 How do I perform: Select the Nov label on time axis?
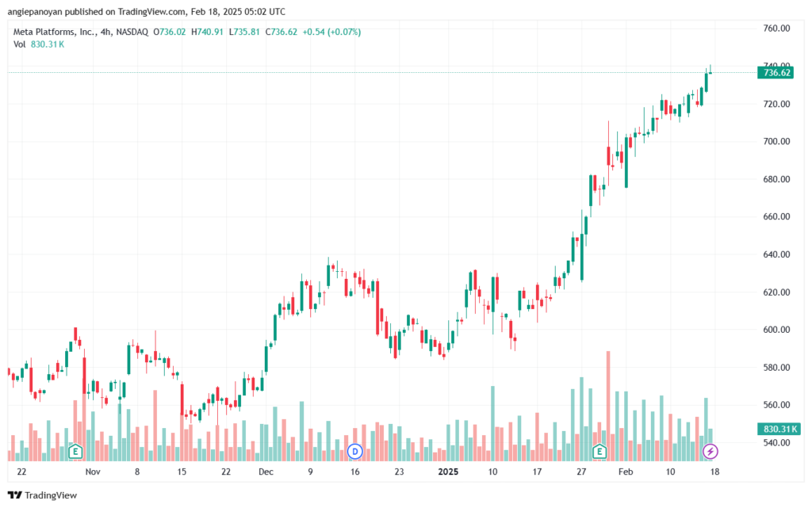(x=93, y=472)
